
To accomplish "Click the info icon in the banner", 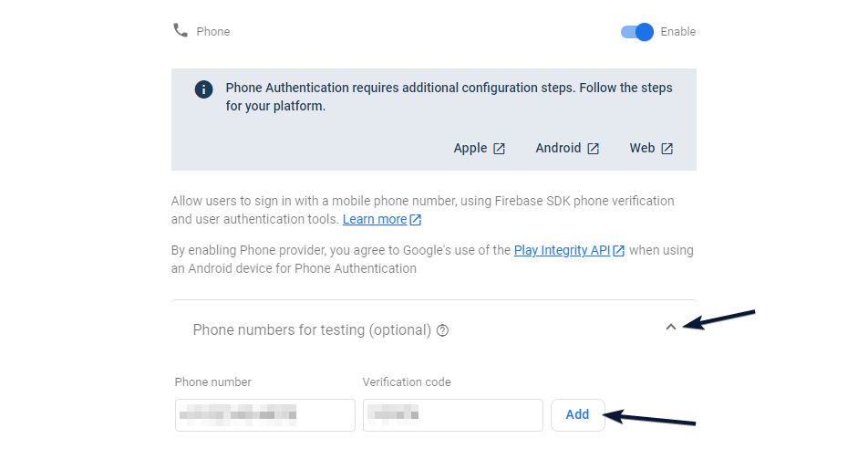I will [x=204, y=89].
